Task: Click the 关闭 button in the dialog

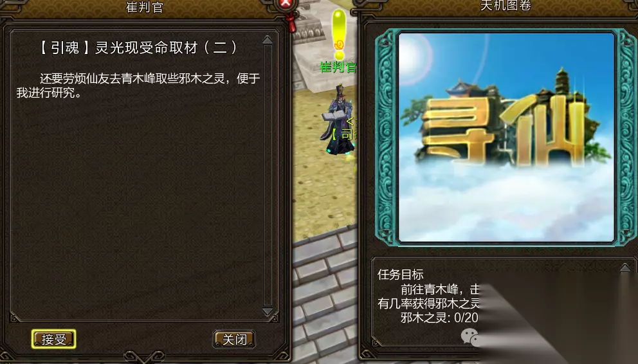Action: tap(234, 339)
